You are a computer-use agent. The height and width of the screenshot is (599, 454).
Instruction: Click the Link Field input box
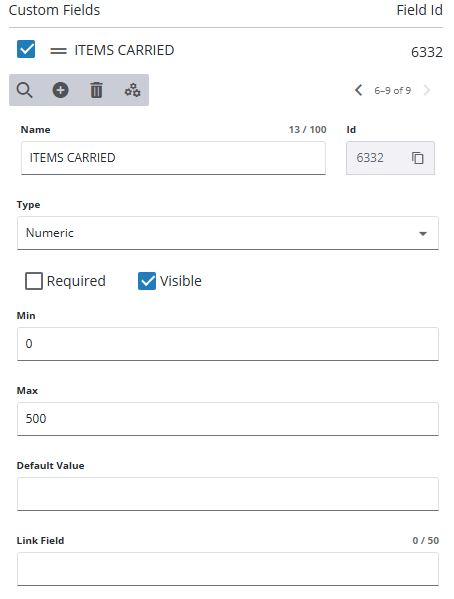coord(228,569)
